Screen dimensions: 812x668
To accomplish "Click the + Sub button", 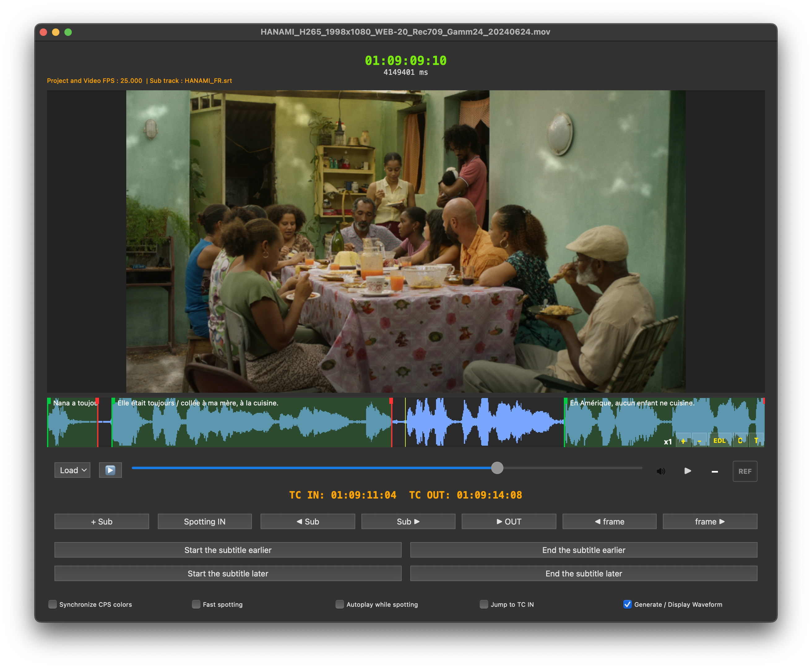I will coord(101,521).
